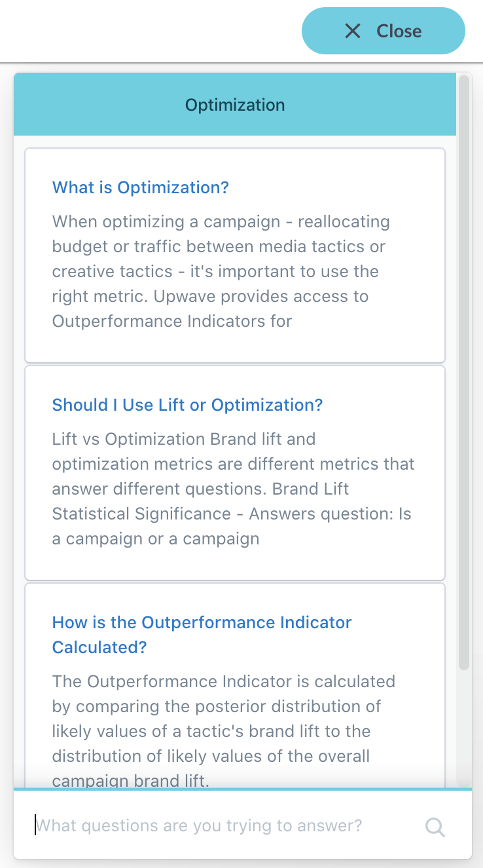Click the X icon in Close button
483x868 pixels.
pos(352,31)
